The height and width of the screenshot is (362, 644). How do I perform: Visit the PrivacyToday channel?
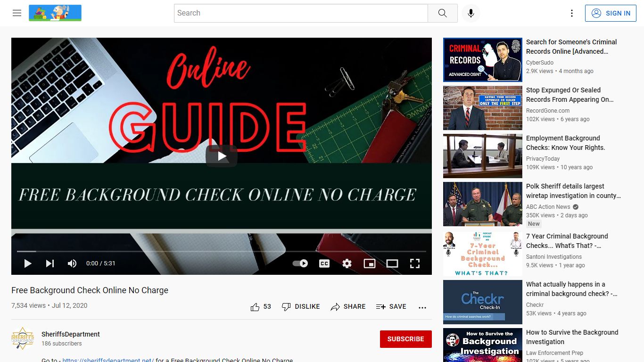[543, 159]
